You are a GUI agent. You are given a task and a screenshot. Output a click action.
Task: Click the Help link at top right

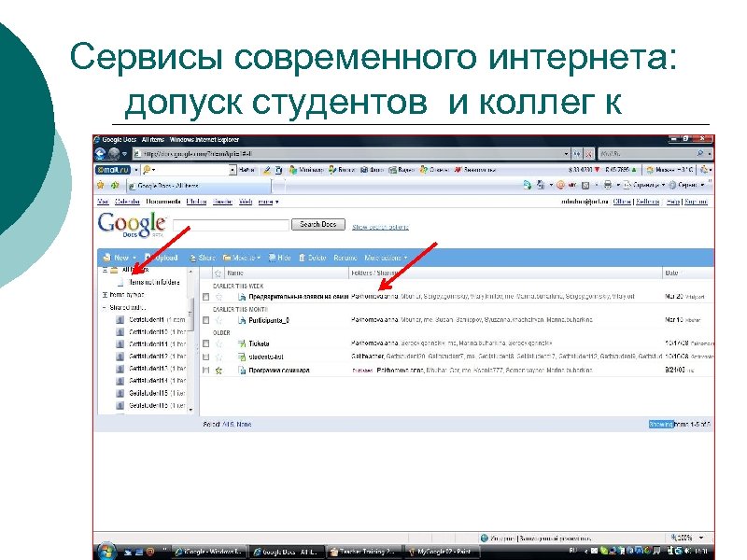tap(673, 202)
